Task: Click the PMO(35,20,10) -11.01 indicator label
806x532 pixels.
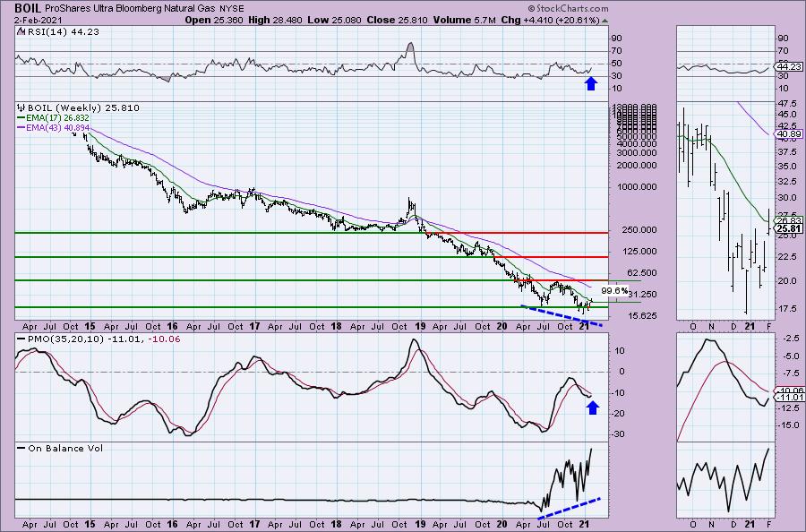Action: (x=85, y=339)
